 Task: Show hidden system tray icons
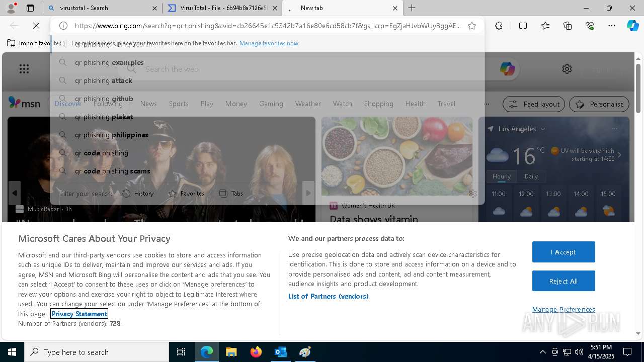pos(542,352)
